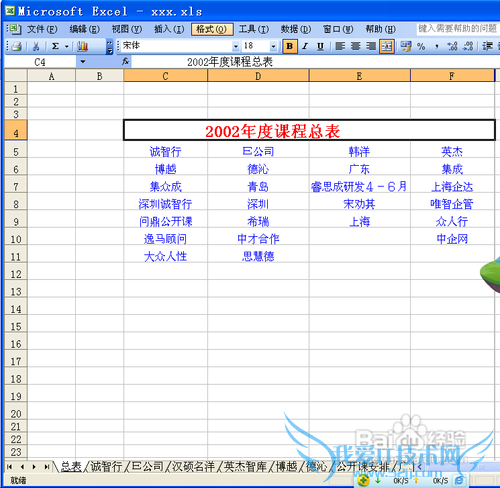
Task: Click the workbook icon left of 文件 menu
Action: pos(14,29)
